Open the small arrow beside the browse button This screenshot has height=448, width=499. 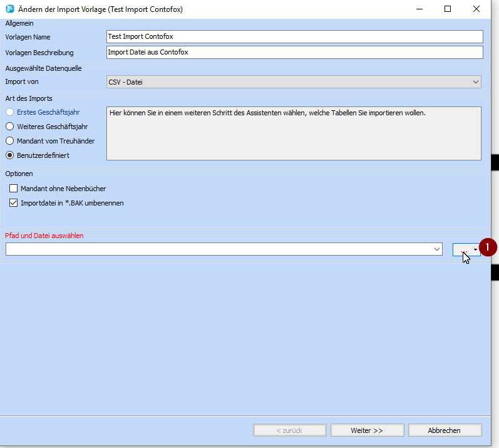[x=476, y=249]
